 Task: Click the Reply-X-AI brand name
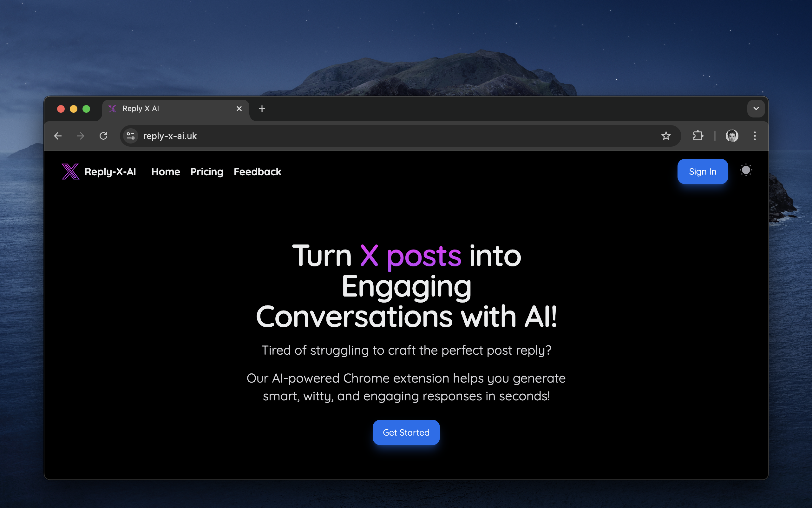tap(110, 172)
